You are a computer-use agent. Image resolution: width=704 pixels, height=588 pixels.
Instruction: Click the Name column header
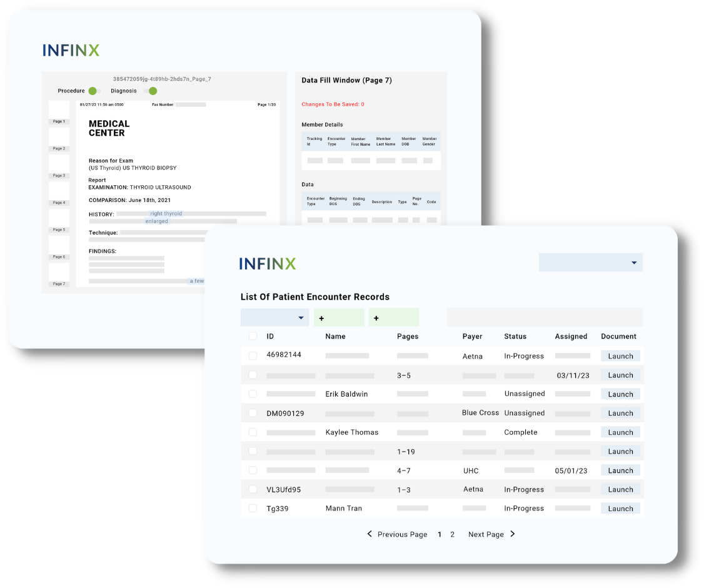pos(335,336)
